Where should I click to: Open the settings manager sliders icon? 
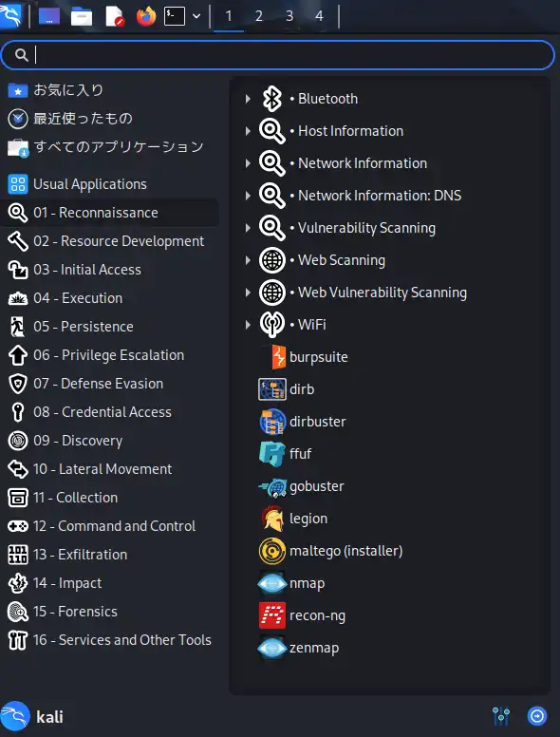(x=501, y=716)
